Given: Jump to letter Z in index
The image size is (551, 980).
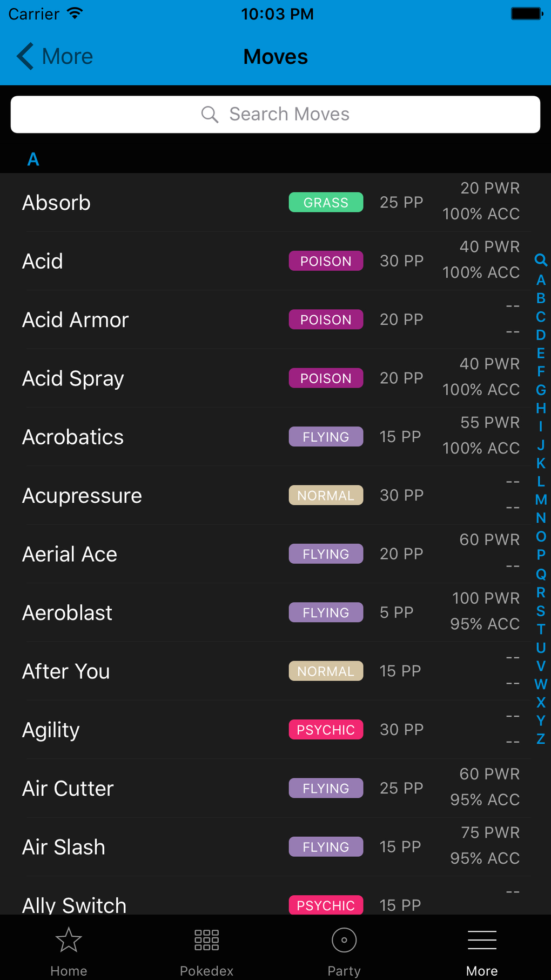Looking at the screenshot, I should [x=541, y=739].
